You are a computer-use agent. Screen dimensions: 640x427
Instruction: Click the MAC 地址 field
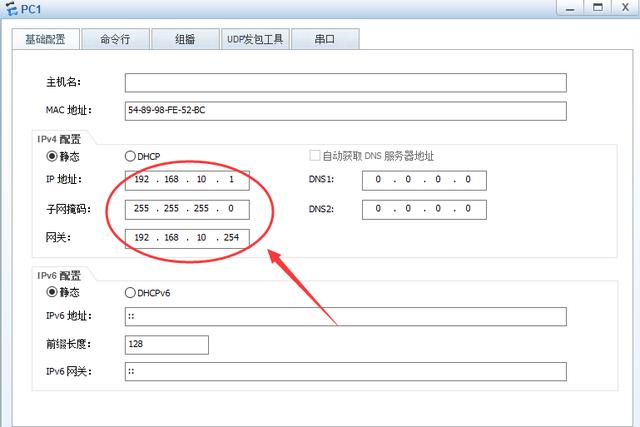point(345,111)
